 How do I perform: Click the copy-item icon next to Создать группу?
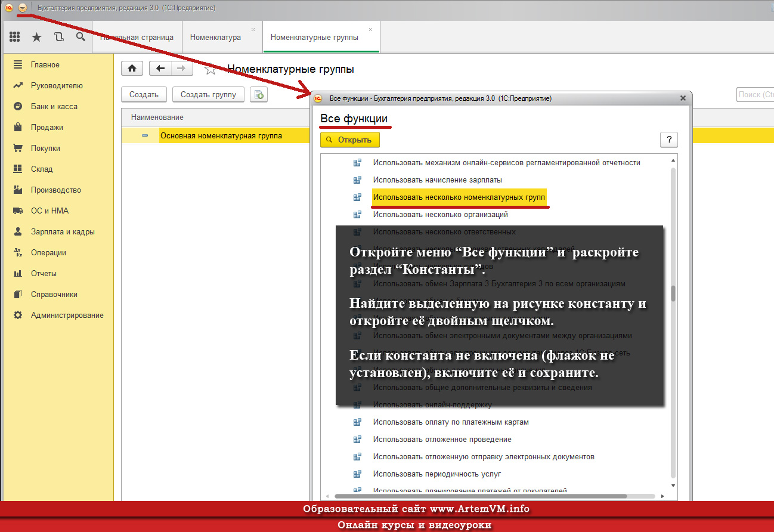(259, 94)
